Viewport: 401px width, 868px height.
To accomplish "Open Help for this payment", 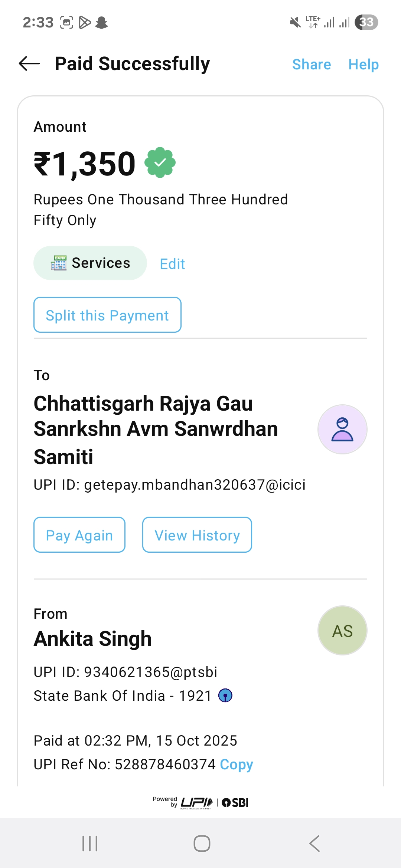I will [363, 65].
